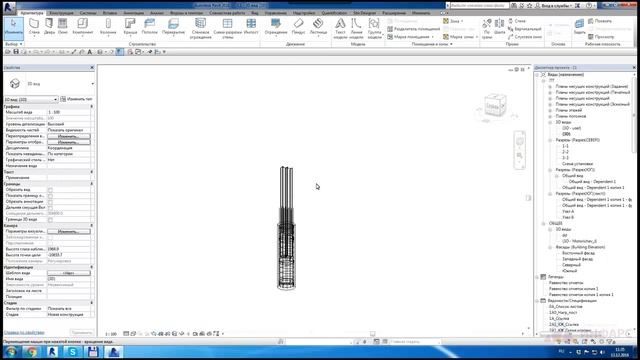The width and height of the screenshot is (640, 360).
Task: Select the Текст модели (Model text) tool
Action: (x=340, y=28)
